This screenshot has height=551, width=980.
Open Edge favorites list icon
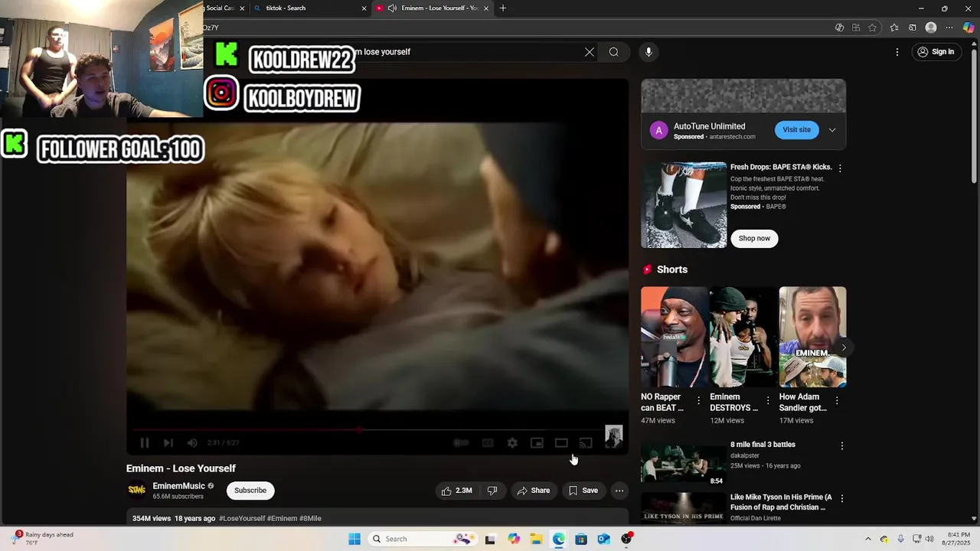click(x=894, y=28)
